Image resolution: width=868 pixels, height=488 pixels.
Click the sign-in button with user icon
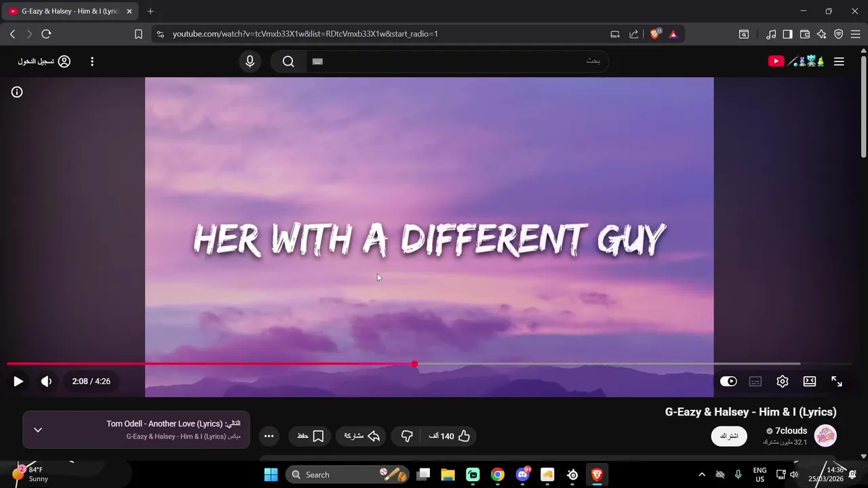[44, 62]
